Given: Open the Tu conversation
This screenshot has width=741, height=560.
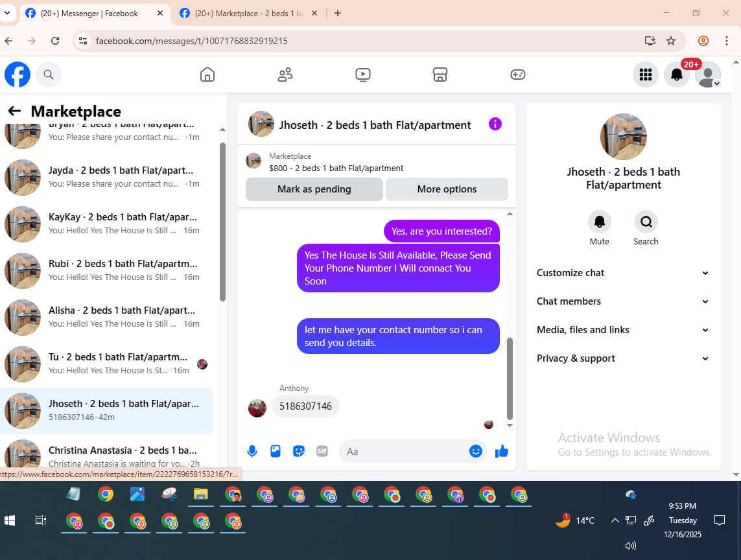Looking at the screenshot, I should (106, 364).
